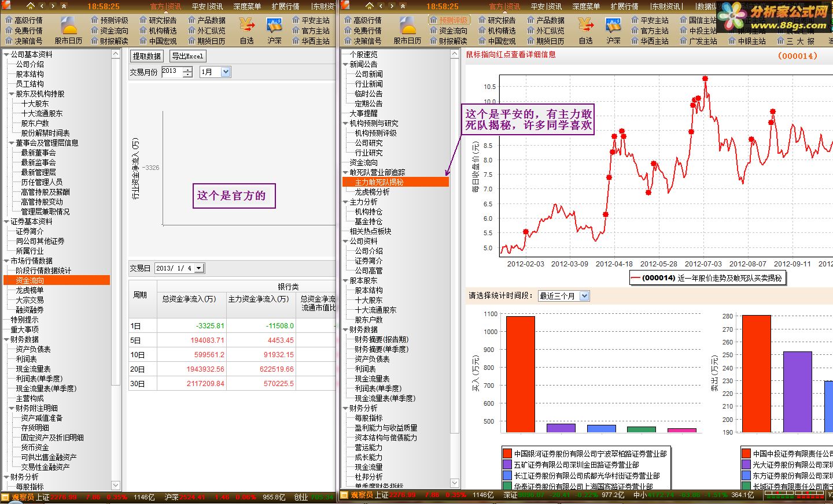833x504 pixels.
Task: Open 沪深 flag icon in the right window
Action: tap(613, 26)
